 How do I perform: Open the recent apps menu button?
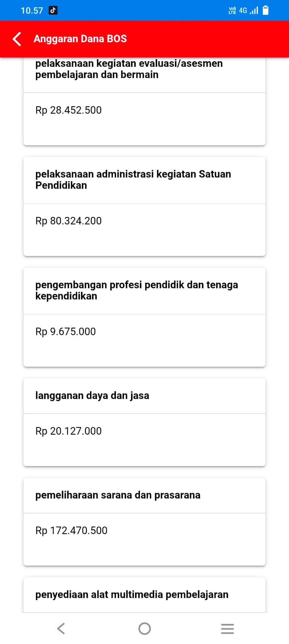pyautogui.click(x=227, y=628)
